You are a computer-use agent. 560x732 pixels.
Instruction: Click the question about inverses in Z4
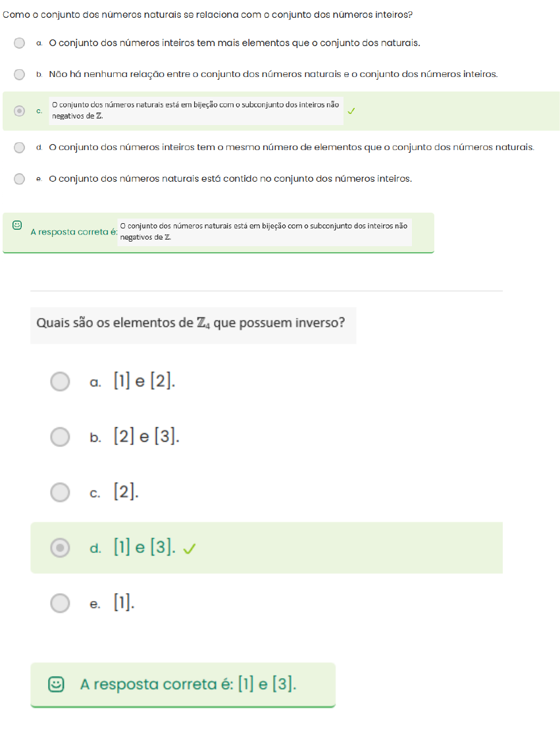(191, 324)
